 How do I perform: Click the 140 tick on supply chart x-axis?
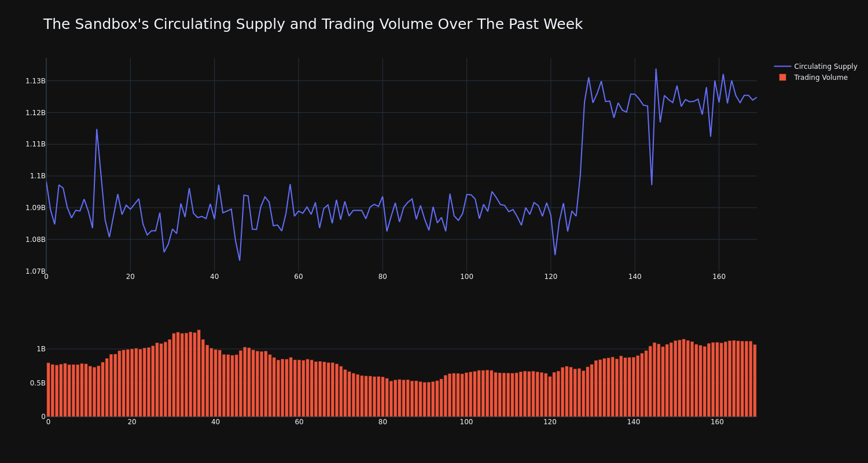[635, 277]
